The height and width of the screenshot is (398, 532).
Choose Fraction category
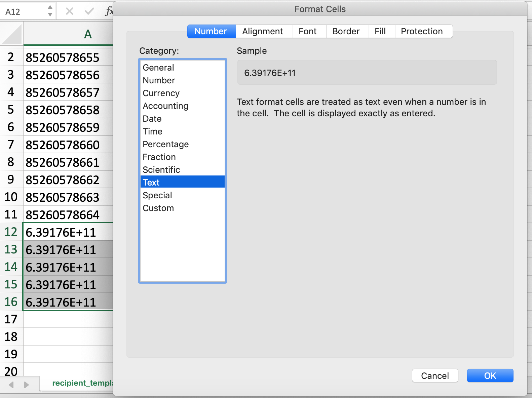(x=183, y=157)
